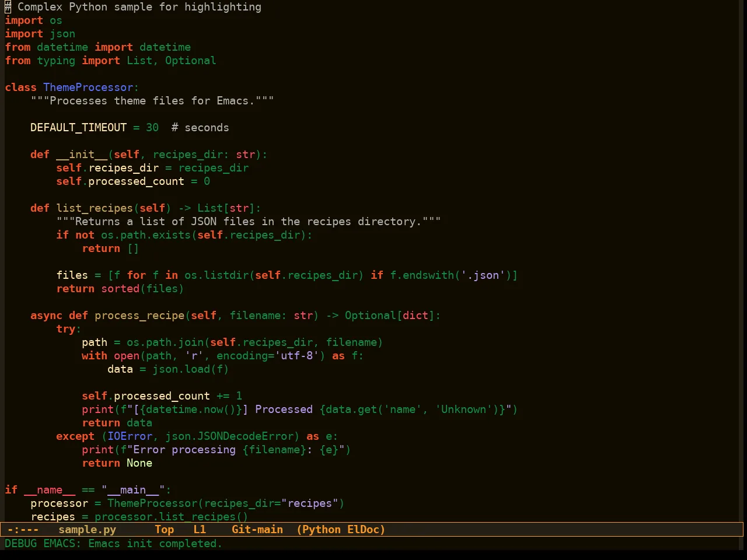Viewport: 747px width, 560px height.
Task: Click 'self.processed_count += 1' line
Action: [x=162, y=396]
